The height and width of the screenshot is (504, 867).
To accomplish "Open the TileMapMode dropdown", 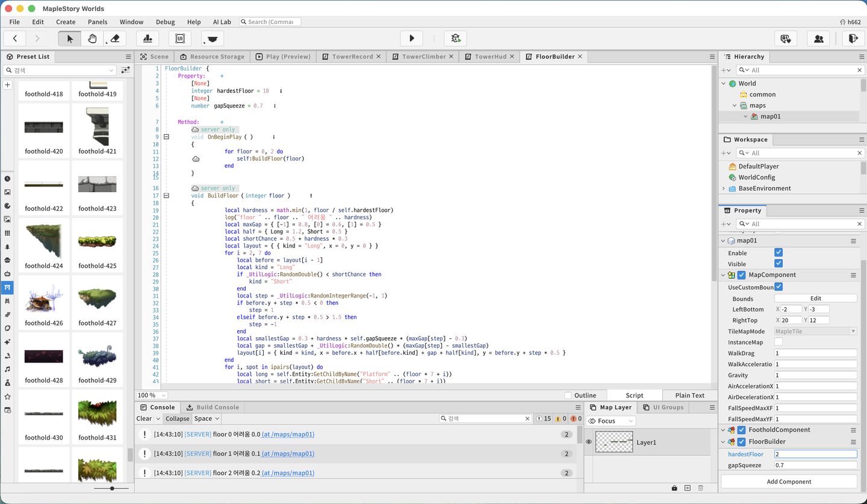I will [x=816, y=331].
